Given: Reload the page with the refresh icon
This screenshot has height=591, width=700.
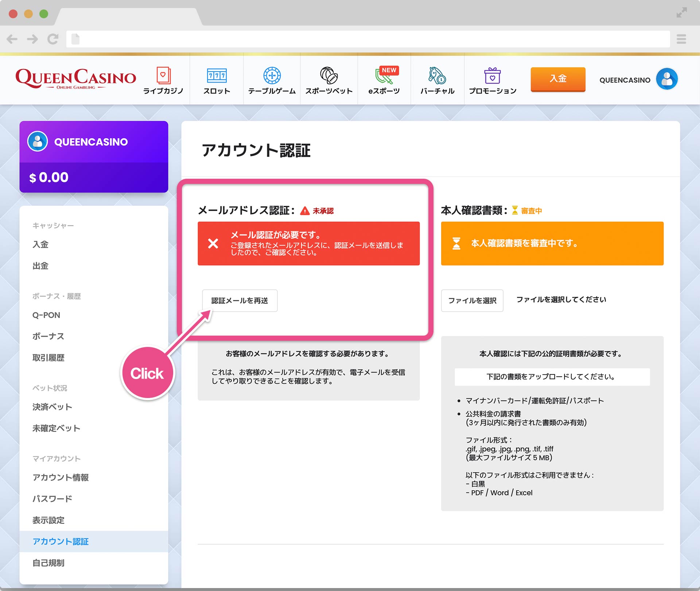Looking at the screenshot, I should [53, 39].
